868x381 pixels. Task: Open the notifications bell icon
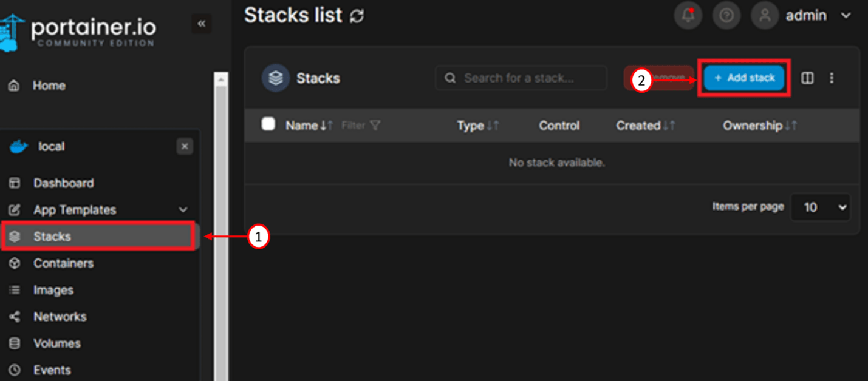click(x=688, y=16)
